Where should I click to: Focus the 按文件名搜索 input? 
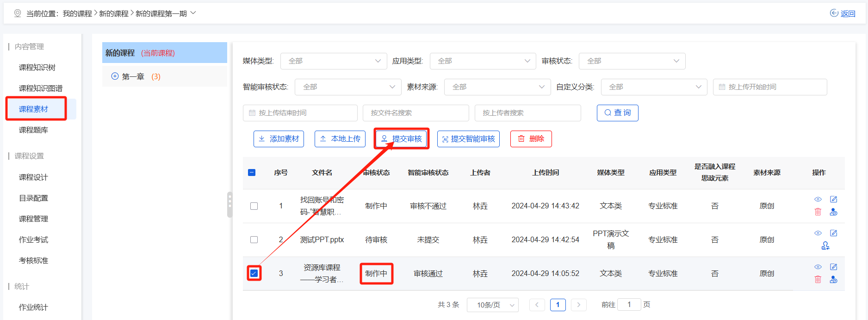[x=416, y=113]
